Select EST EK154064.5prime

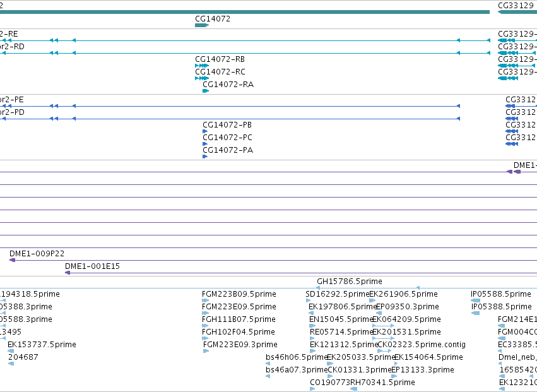click(428, 357)
